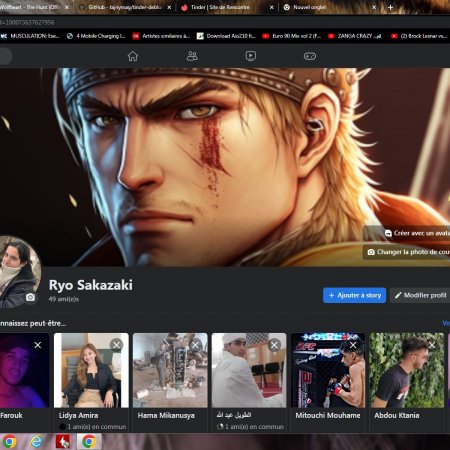Screen dimensions: 450x450
Task: Open the MUSCULATION bookmark
Action: point(30,36)
